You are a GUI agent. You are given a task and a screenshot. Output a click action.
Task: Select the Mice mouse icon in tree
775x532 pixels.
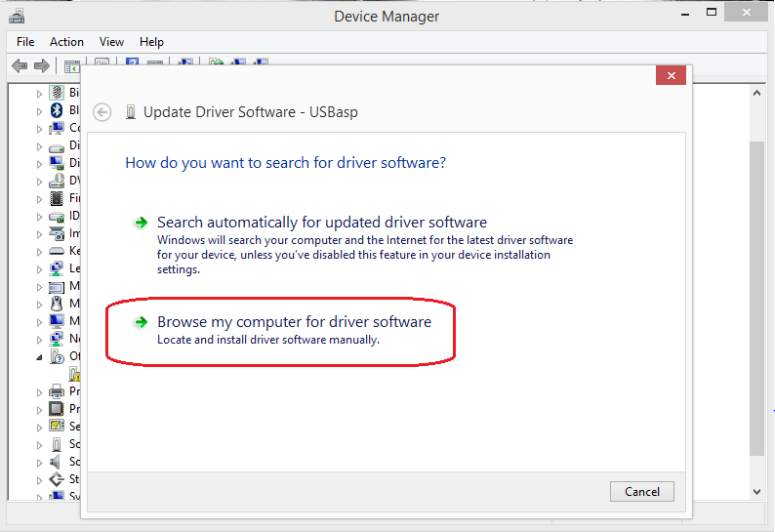coord(57,304)
